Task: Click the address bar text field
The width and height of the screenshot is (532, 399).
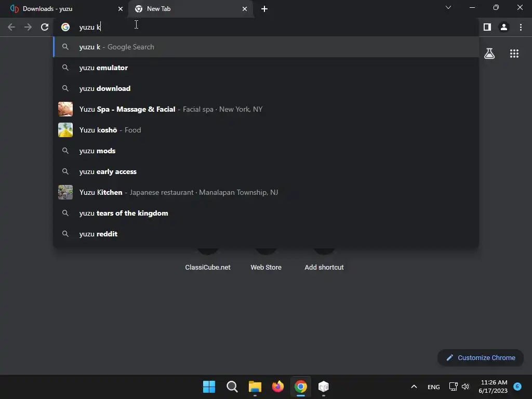Action: (265, 27)
